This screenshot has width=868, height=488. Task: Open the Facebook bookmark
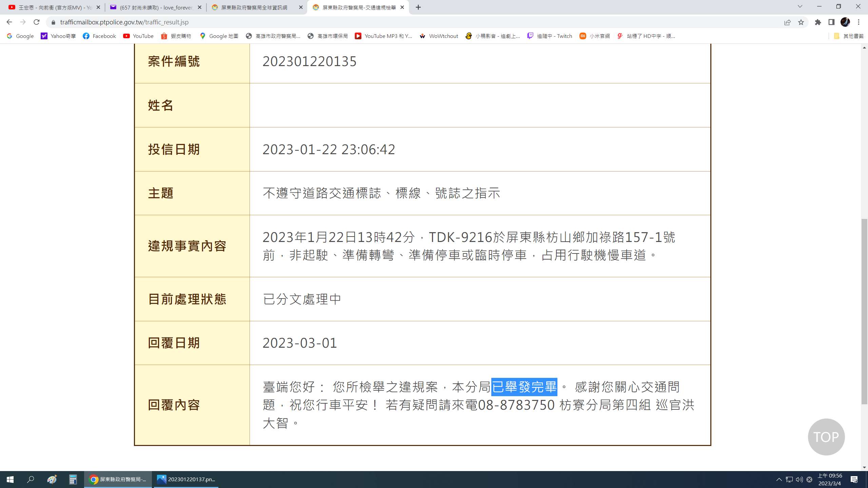pyautogui.click(x=99, y=36)
